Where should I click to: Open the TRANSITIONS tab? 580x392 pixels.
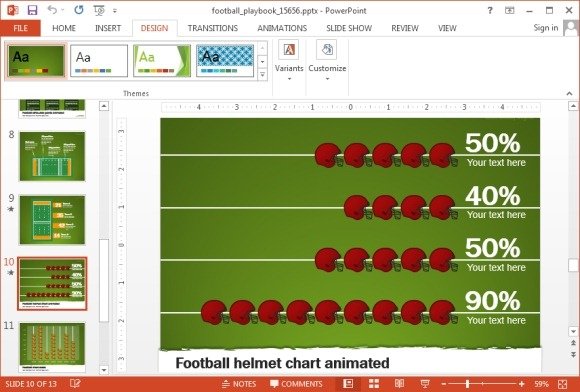tap(213, 28)
